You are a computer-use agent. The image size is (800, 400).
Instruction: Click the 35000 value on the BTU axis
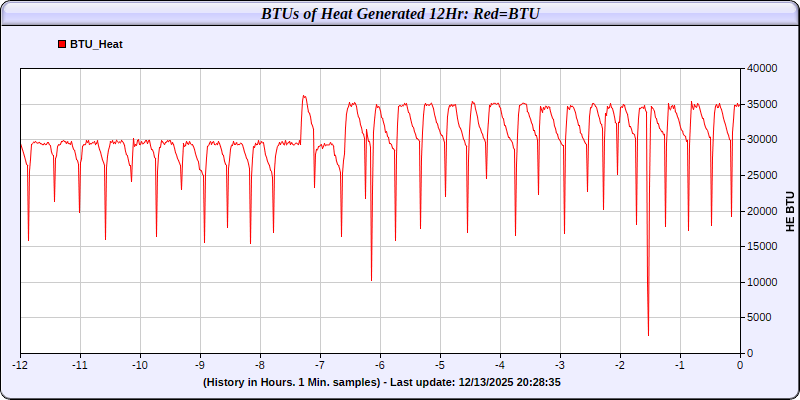[762, 104]
